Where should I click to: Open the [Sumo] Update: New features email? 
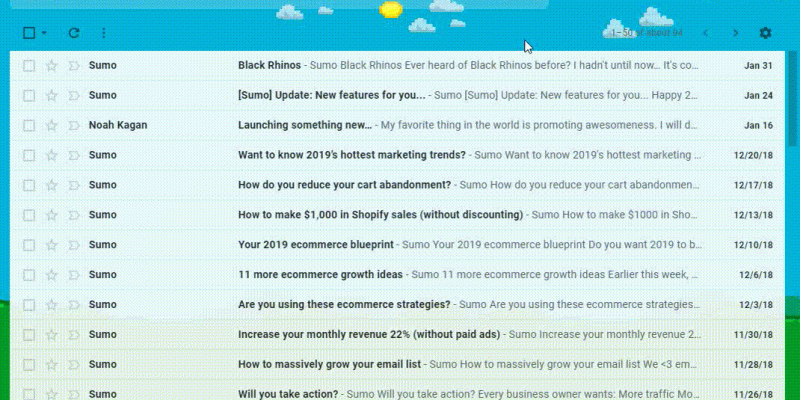click(331, 96)
